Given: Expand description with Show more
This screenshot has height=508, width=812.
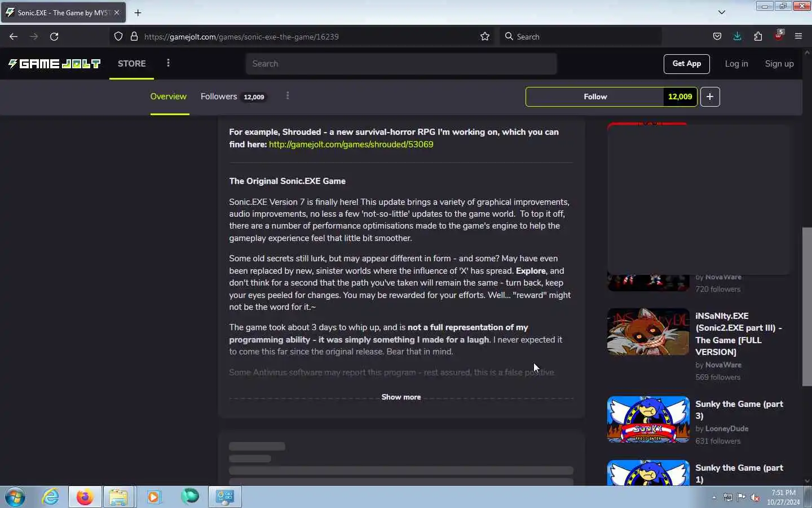Looking at the screenshot, I should 401,397.
